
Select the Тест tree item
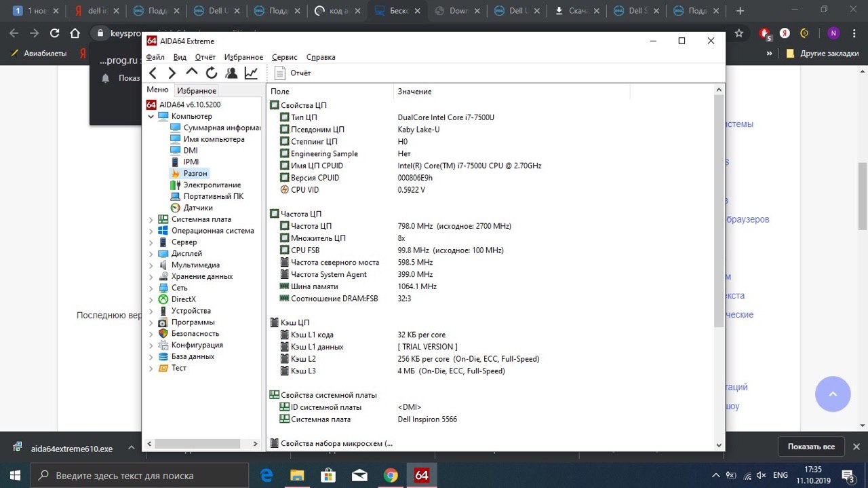tap(172, 368)
